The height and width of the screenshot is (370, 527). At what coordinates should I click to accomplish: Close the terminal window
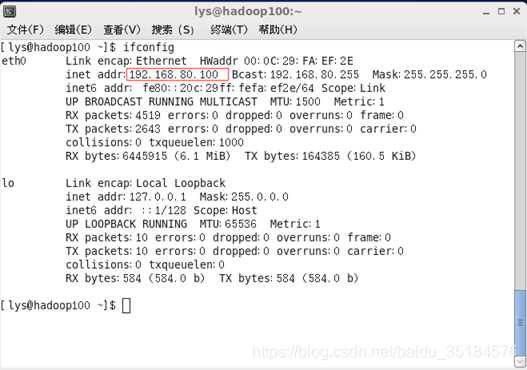(517, 11)
